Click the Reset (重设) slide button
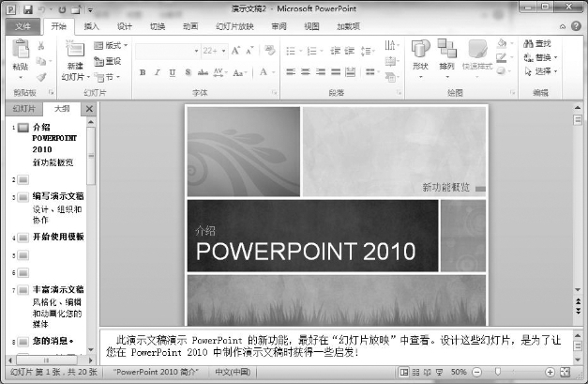Screen dimensions: 588x384 [108, 61]
